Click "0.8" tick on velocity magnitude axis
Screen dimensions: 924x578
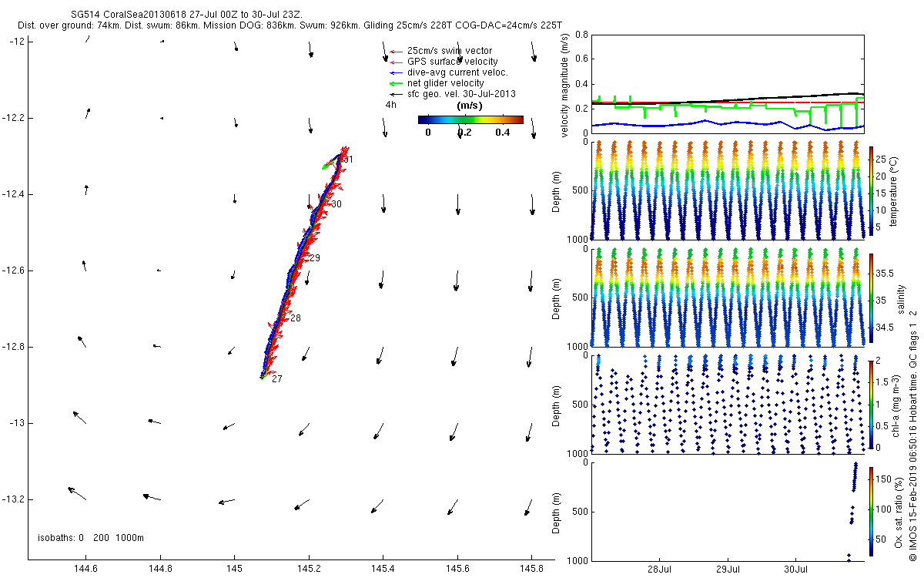(583, 35)
